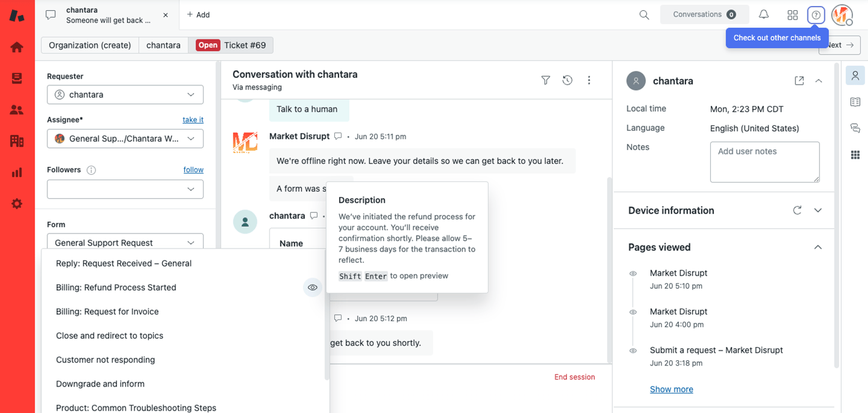Open Customers icon in left sidebar
868x413 pixels.
pos(17,110)
